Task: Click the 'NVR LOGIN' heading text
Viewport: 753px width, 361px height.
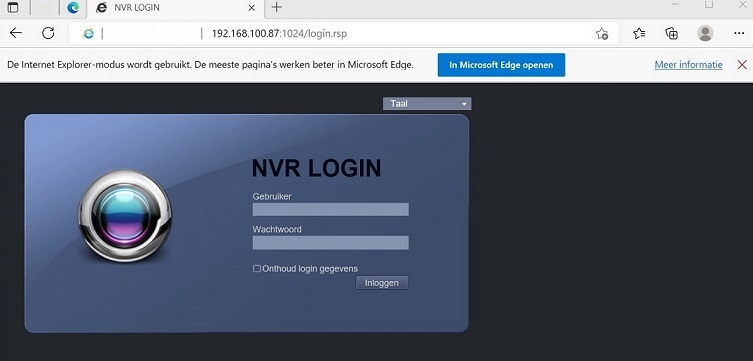Action: [x=316, y=168]
